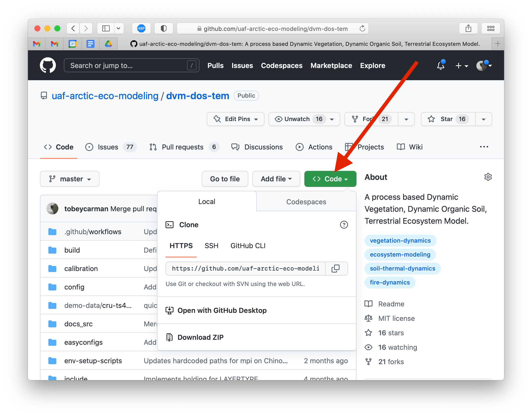Click the Explore nav link

pos(372,65)
